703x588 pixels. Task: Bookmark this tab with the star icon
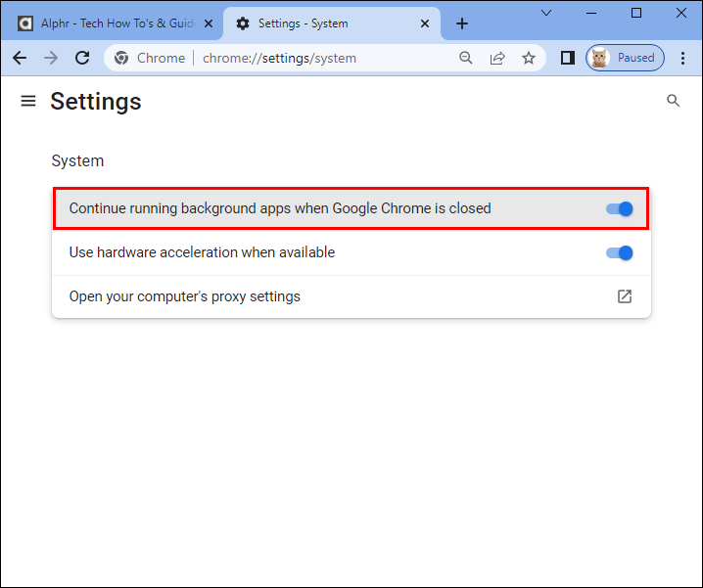[x=529, y=58]
